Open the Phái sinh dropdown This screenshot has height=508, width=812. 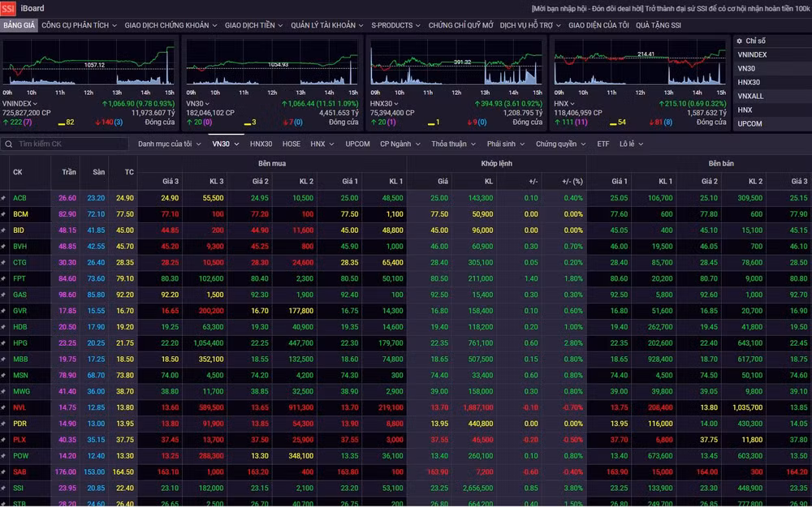505,144
